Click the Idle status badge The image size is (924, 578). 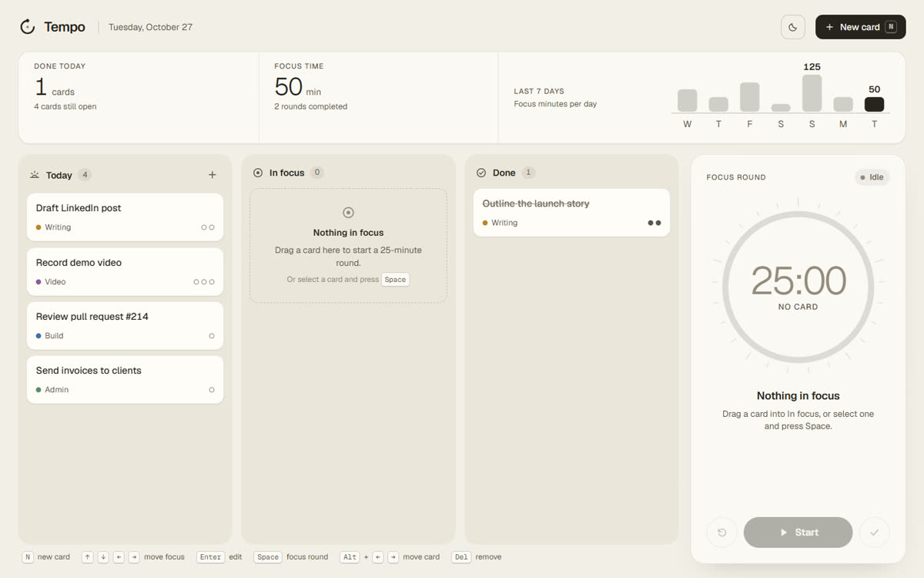coord(872,177)
